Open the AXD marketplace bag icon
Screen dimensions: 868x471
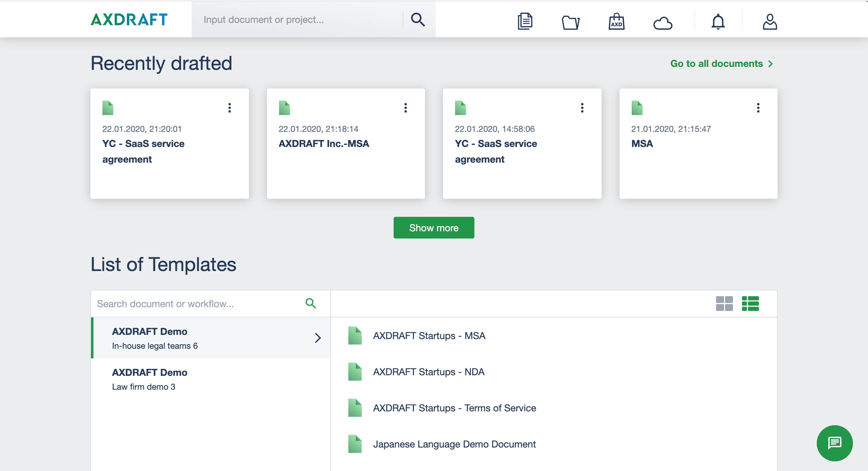click(616, 22)
